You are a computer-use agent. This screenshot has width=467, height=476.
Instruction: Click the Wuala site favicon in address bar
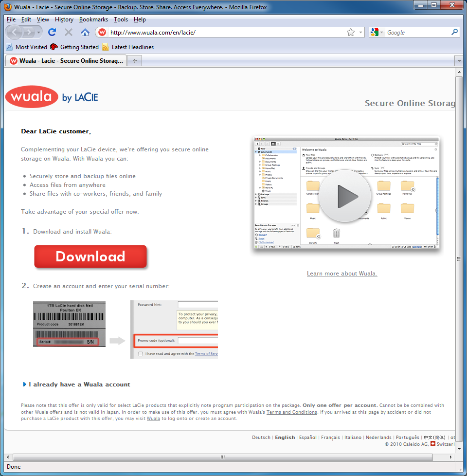(102, 32)
